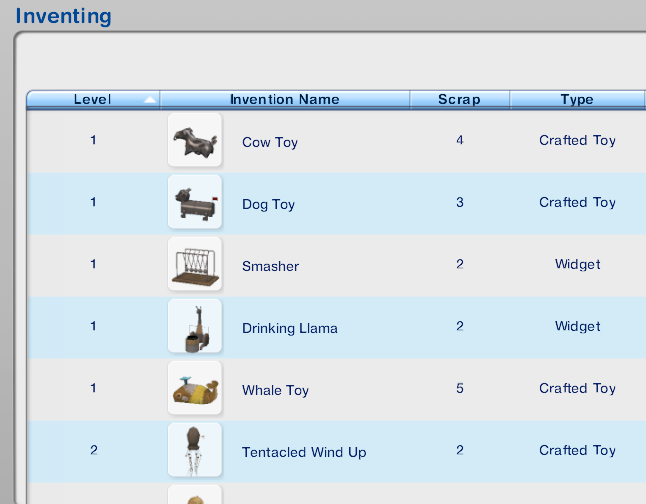Click scrap value 2 for Tentacled Wind Up
Image resolution: width=646 pixels, height=504 pixels.
pos(460,450)
